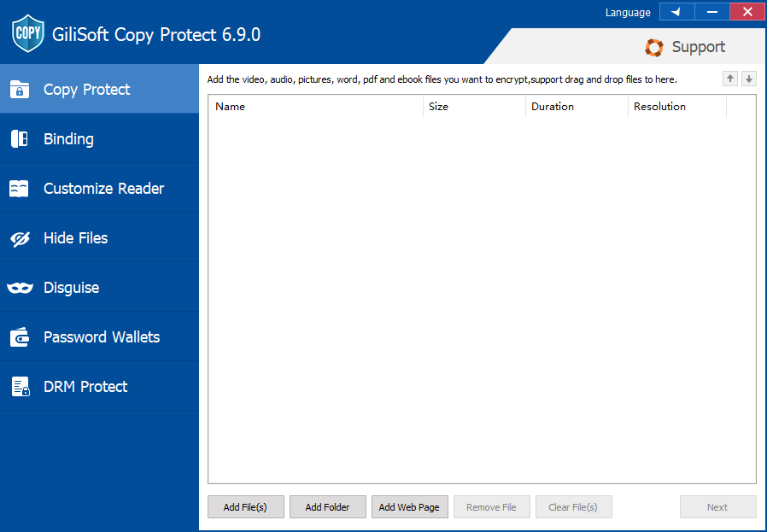
Task: Click the Add File(s) button
Action: [x=245, y=507]
